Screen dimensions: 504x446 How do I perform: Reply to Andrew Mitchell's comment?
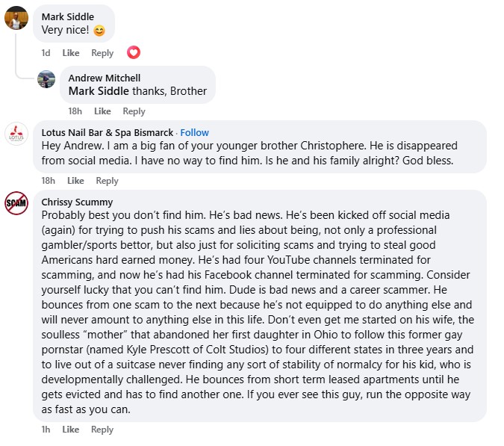pos(134,111)
